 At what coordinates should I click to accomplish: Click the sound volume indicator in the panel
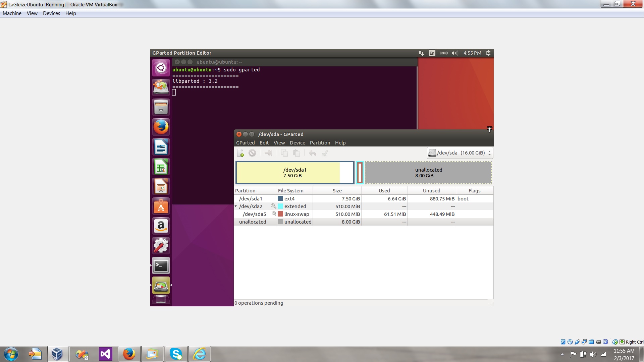tap(454, 53)
